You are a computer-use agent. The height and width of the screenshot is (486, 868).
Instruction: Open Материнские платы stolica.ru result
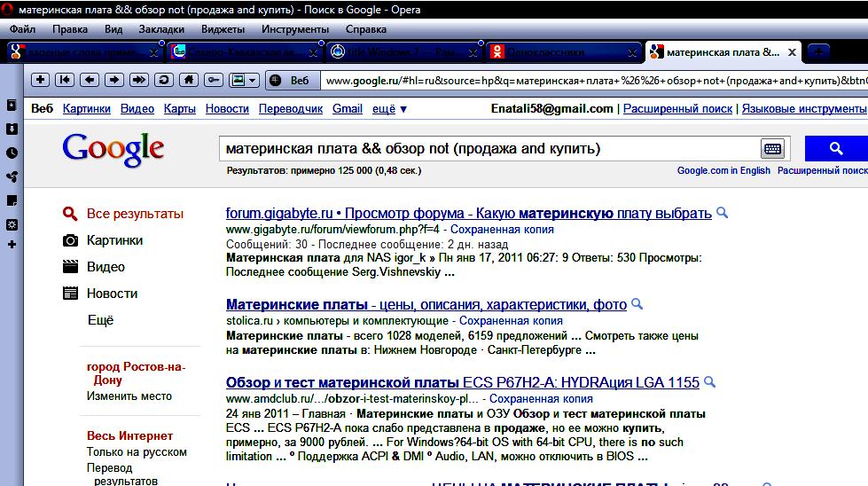click(426, 304)
